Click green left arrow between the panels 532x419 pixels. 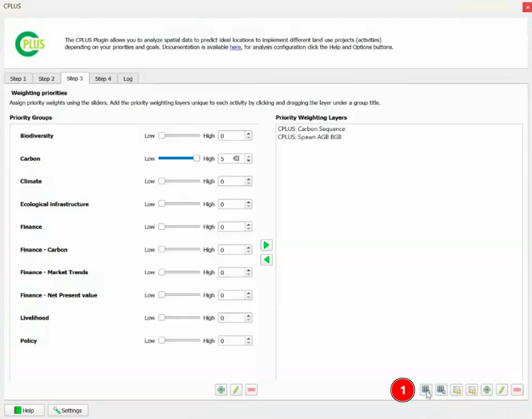click(266, 260)
